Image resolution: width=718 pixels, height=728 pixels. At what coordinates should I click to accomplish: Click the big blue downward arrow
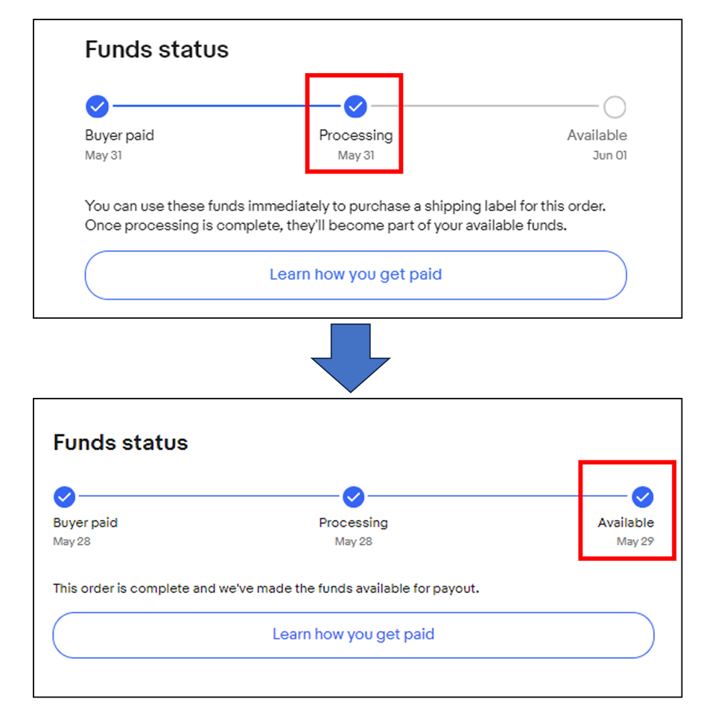tap(350, 358)
